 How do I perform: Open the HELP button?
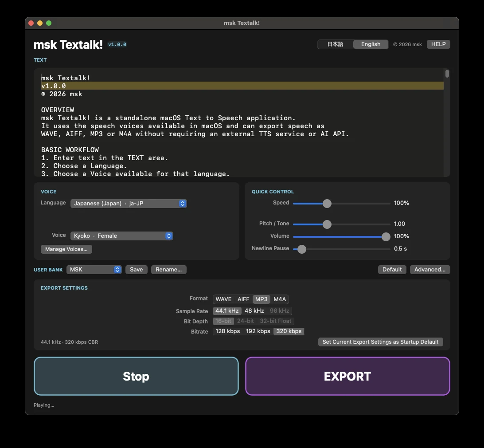pyautogui.click(x=438, y=44)
